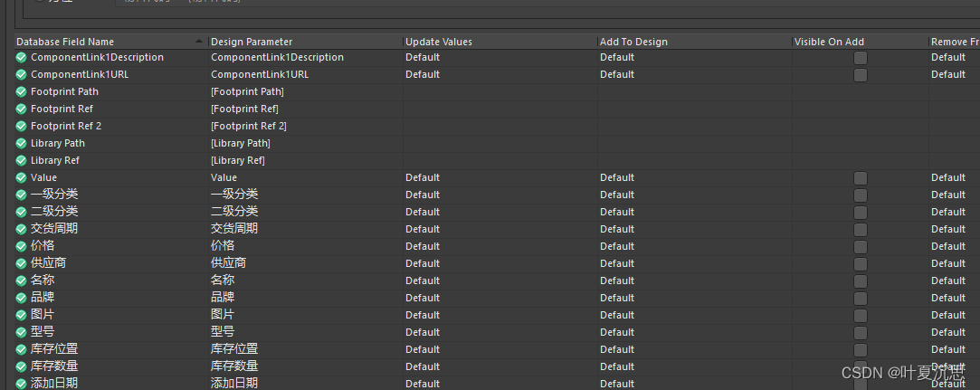Screen dimensions: 980x390
Task: Open Remove From Design option for 名称
Action: [x=953, y=281]
